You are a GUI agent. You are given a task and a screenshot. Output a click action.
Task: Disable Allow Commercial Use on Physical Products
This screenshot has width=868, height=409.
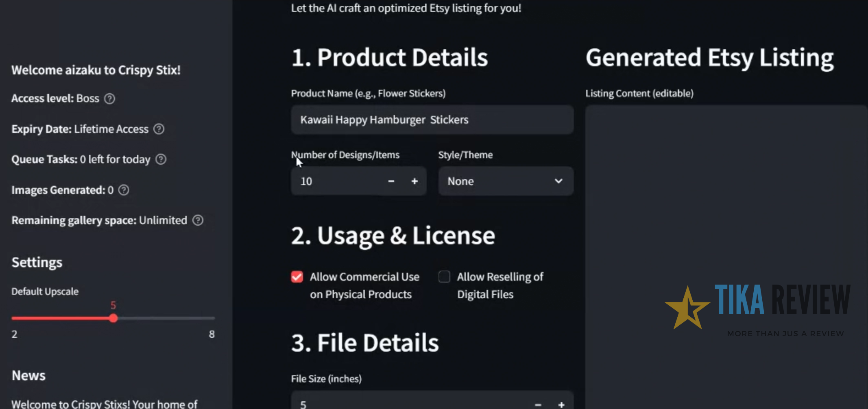point(297,276)
